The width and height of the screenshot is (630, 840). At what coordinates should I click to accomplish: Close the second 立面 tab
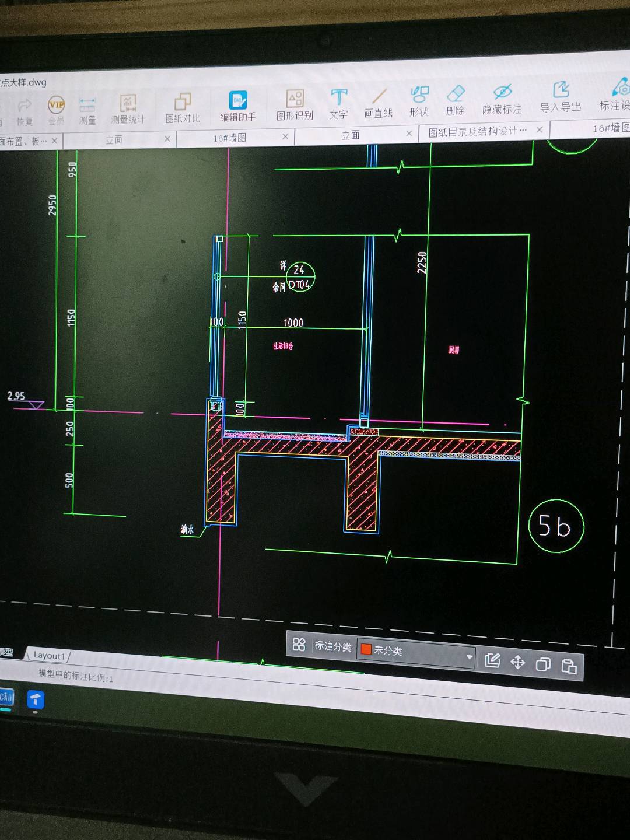[x=409, y=134]
